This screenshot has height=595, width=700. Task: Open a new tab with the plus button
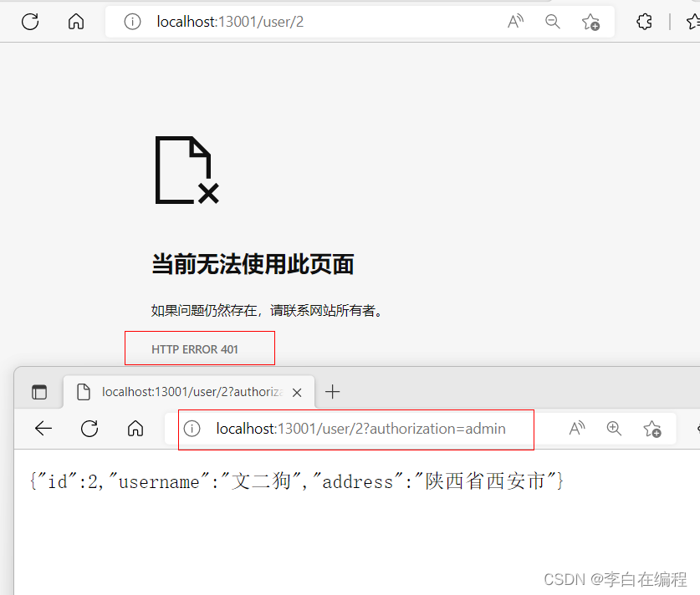coord(333,391)
